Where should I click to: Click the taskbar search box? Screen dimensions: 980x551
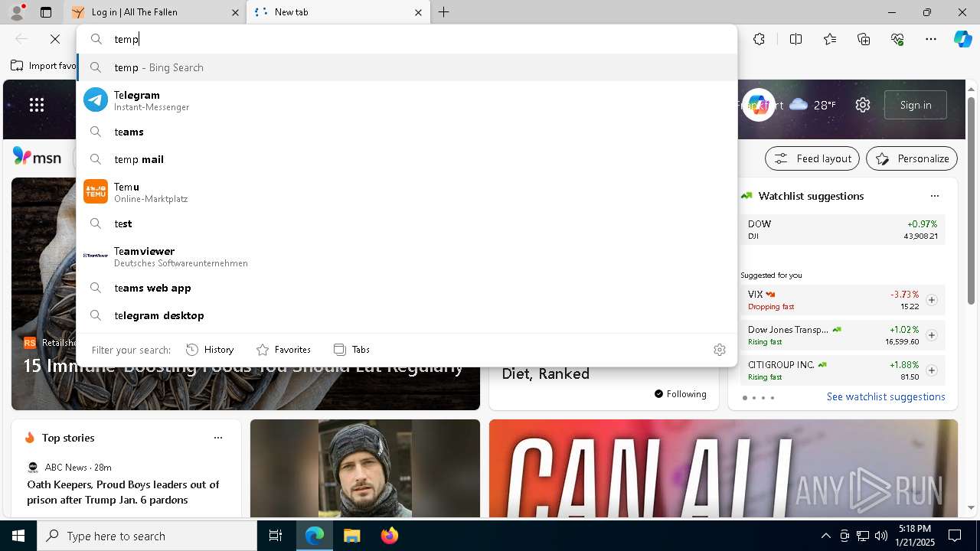(147, 536)
